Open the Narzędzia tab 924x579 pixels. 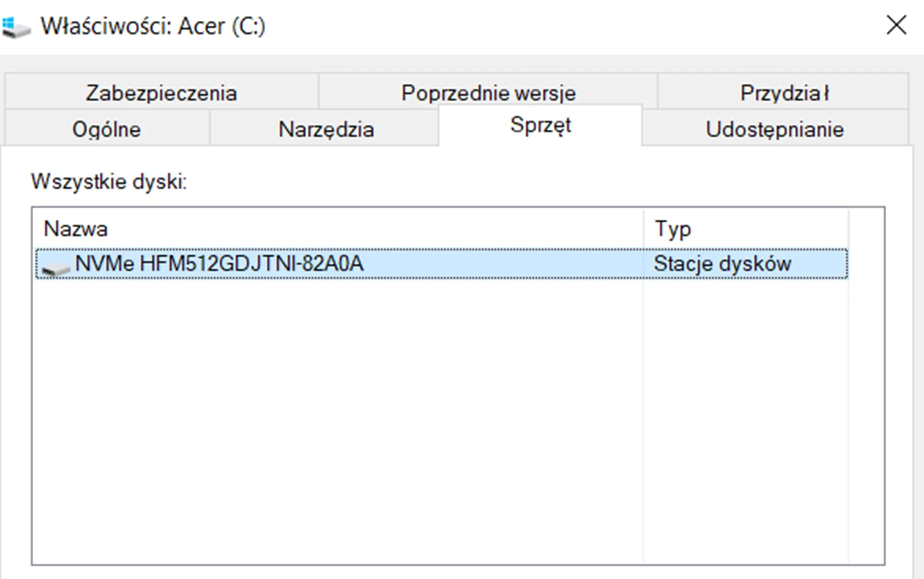click(x=326, y=128)
